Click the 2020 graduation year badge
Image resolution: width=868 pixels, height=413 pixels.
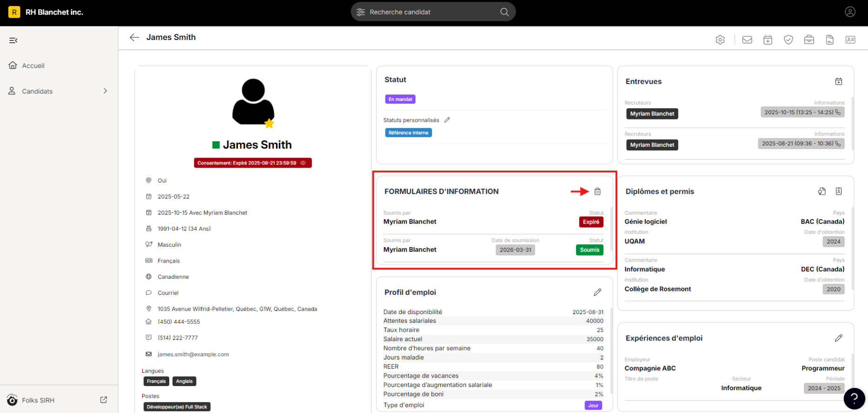(834, 289)
